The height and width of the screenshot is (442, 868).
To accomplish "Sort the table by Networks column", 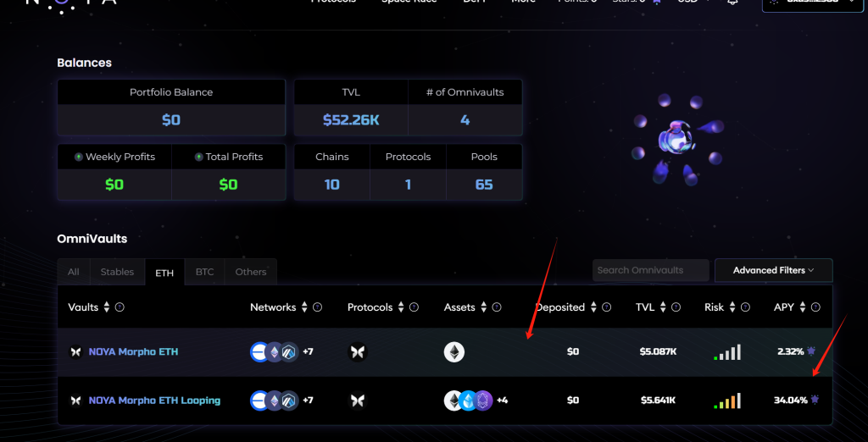I will coord(304,307).
